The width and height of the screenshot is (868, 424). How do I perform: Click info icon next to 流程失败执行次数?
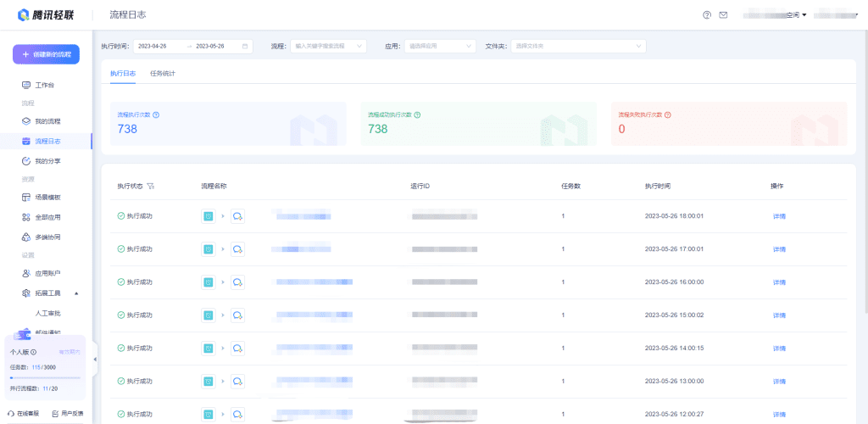[668, 114]
